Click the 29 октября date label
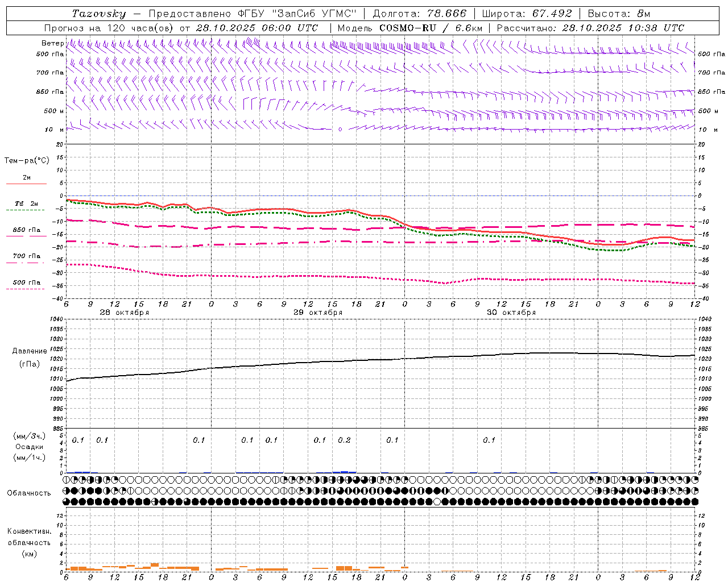The image size is (728, 582). point(318,313)
